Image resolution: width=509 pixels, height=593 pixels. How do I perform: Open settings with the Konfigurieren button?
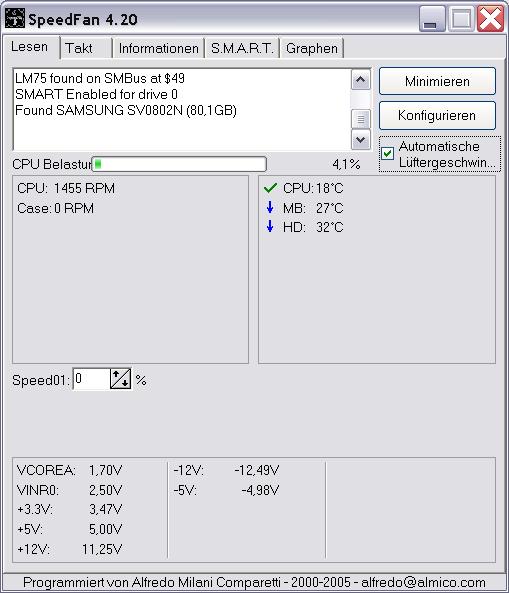pyautogui.click(x=437, y=115)
